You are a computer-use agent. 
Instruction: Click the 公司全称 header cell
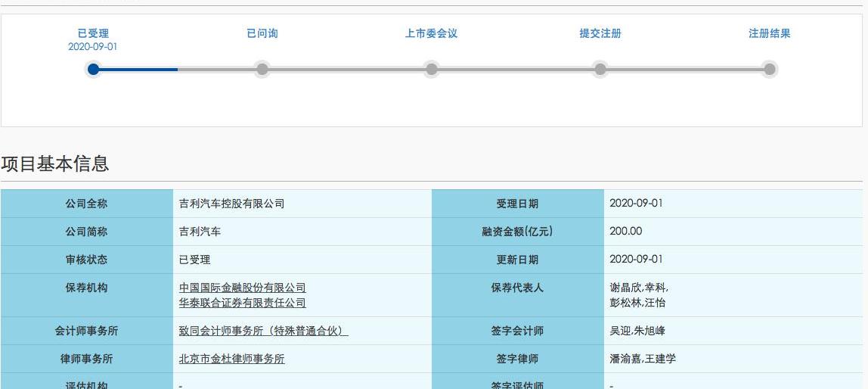click(x=86, y=204)
